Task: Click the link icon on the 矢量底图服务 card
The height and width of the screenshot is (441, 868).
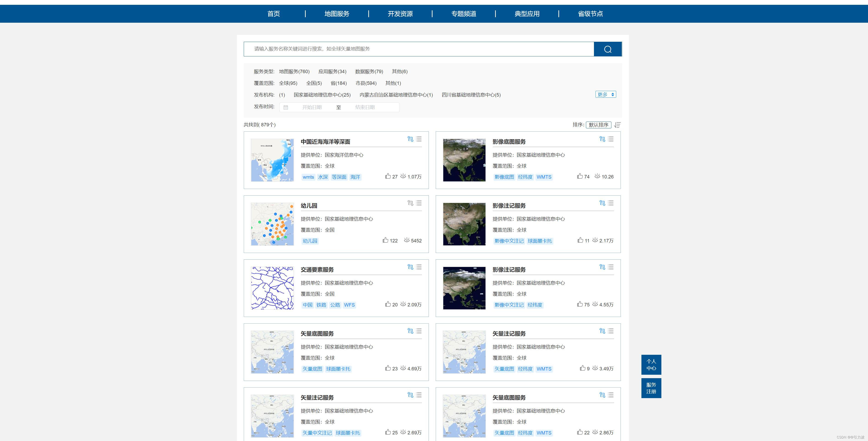Action: (410, 331)
